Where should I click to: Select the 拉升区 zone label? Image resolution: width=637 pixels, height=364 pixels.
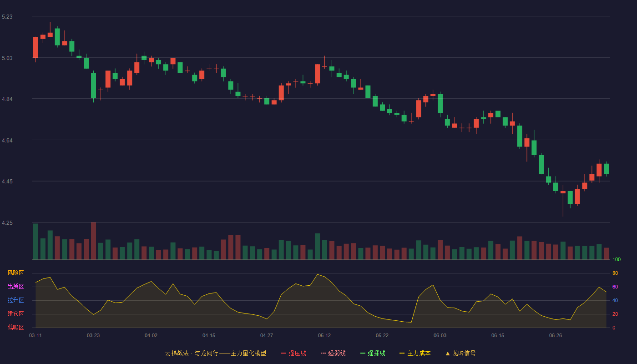[15, 300]
